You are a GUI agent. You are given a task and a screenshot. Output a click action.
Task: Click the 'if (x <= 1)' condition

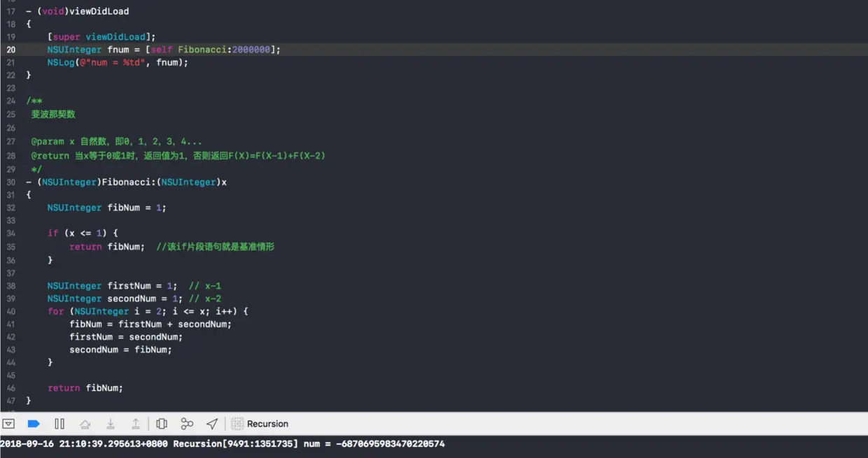pos(83,233)
